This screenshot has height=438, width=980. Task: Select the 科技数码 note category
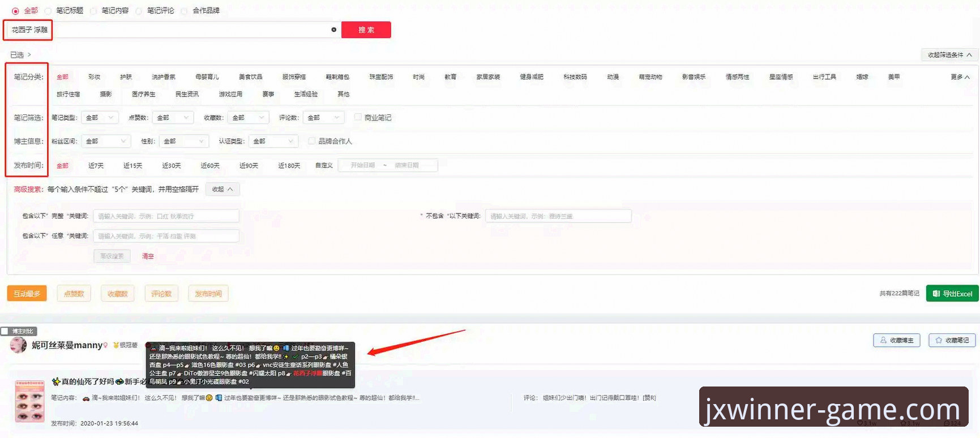575,77
